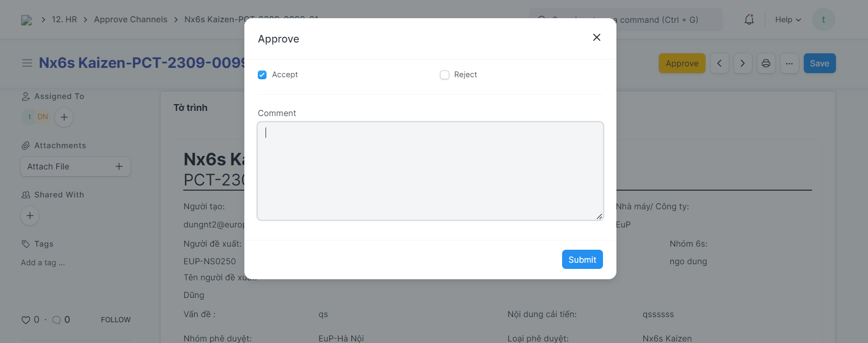The image size is (868, 343).
Task: Open the three-dots more options menu
Action: (789, 63)
